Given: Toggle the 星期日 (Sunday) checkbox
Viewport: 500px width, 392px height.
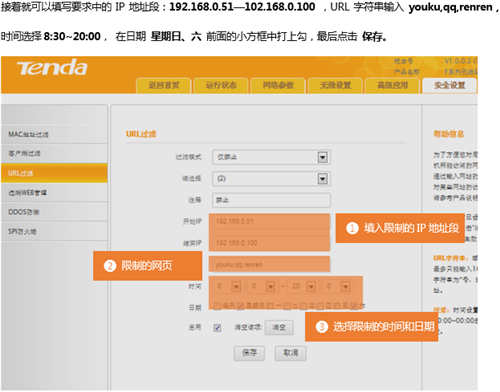Looking at the screenshot, I should point(241,306).
